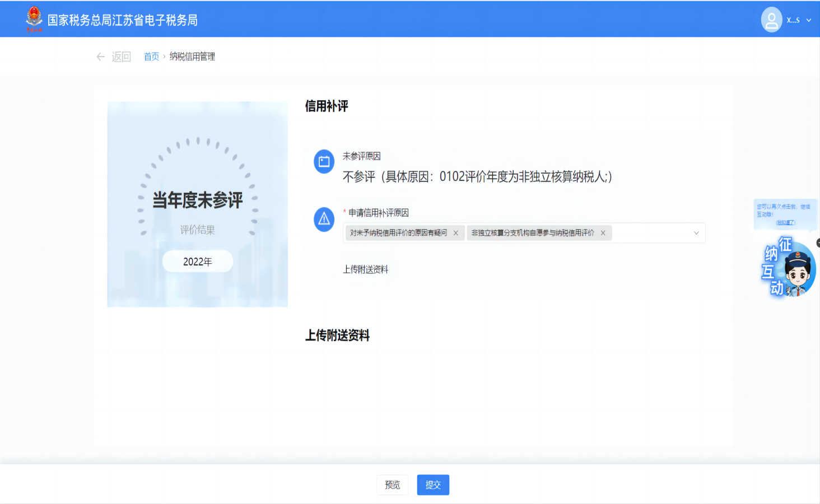820x504 pixels.
Task: Click the user avatar icon
Action: point(771,20)
